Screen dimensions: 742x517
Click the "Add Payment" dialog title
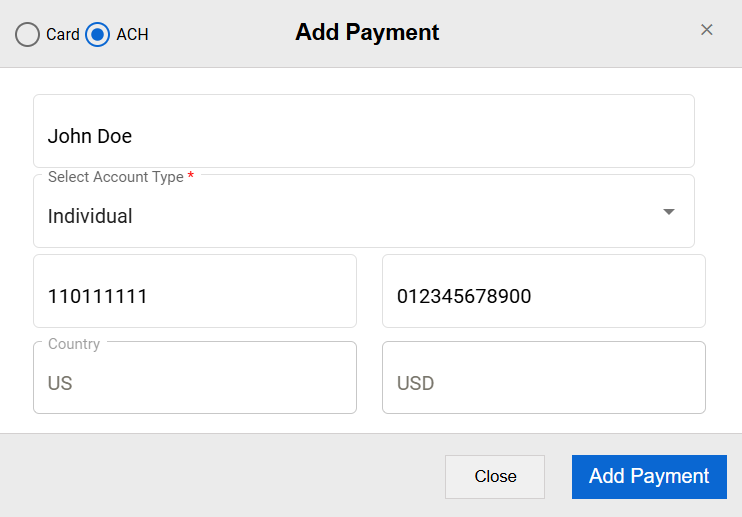[x=367, y=32]
